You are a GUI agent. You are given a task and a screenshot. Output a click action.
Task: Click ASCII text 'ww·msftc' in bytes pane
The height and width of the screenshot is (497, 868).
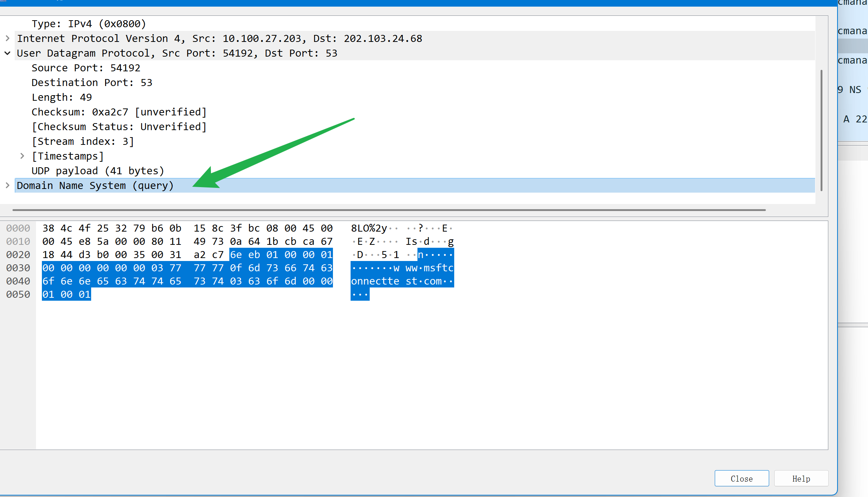click(x=430, y=268)
